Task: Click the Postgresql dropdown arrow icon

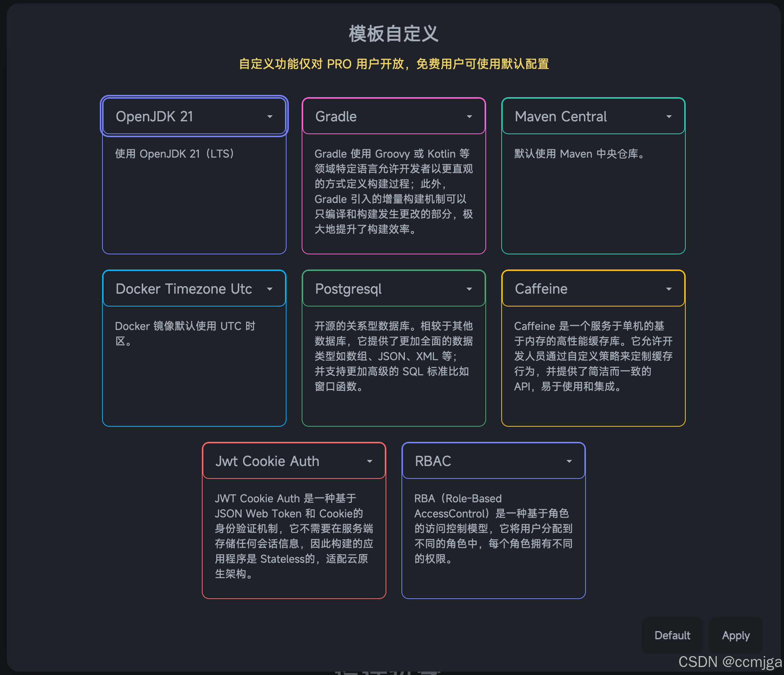Action: [469, 289]
